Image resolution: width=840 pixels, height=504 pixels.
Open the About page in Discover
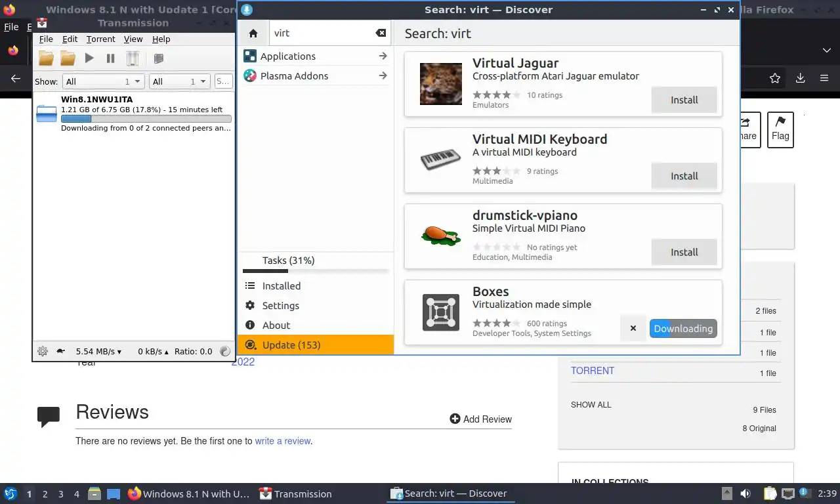(x=316, y=325)
